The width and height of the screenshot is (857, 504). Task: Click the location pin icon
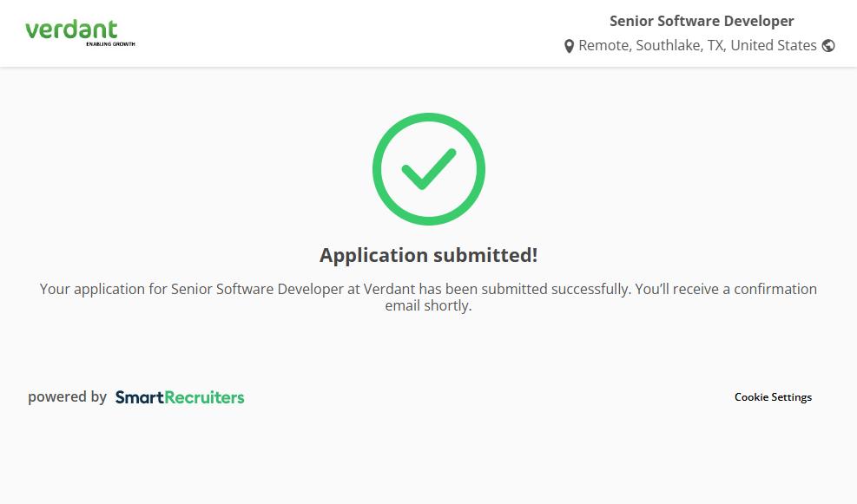[x=569, y=46]
